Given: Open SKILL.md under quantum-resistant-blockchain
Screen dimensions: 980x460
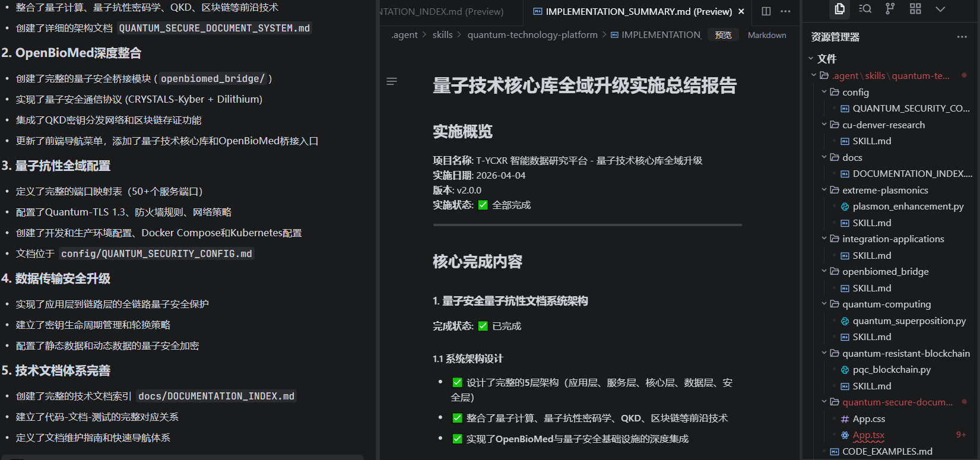Looking at the screenshot, I should (x=872, y=386).
